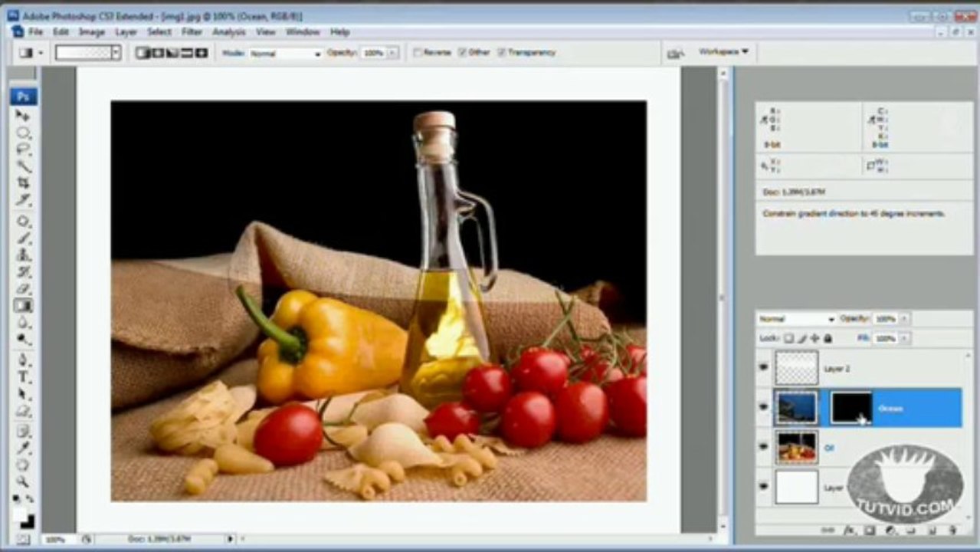980x552 pixels.
Task: Select the Marquee tool
Action: pos(24,132)
